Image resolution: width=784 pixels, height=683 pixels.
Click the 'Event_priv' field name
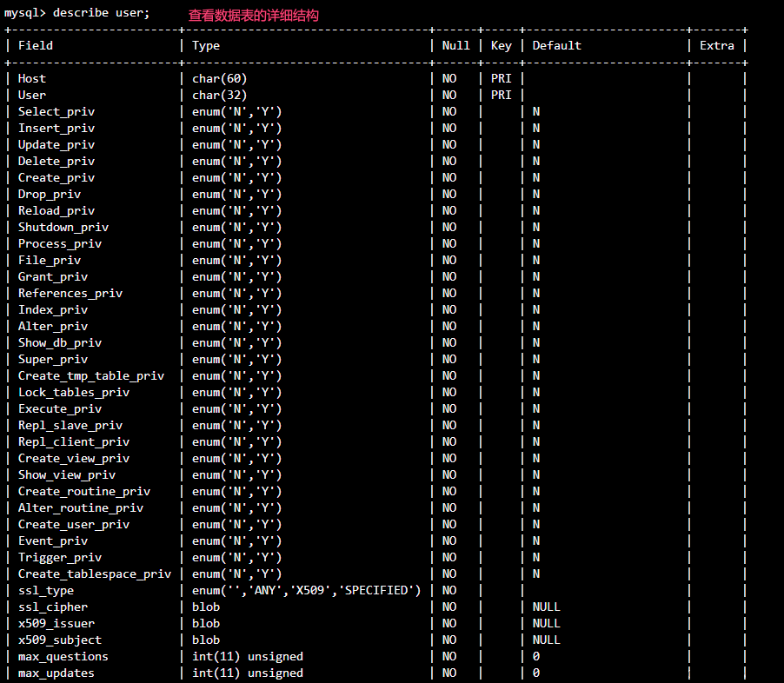point(53,540)
